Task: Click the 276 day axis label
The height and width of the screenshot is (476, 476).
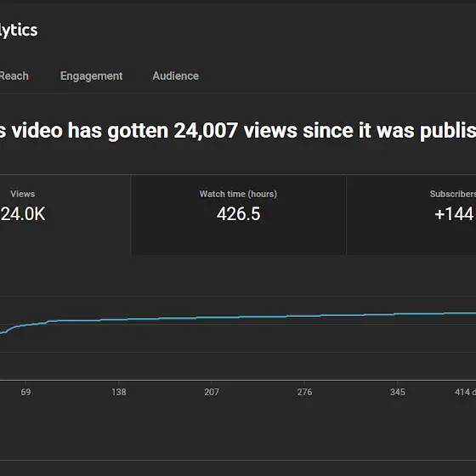Action: (304, 392)
